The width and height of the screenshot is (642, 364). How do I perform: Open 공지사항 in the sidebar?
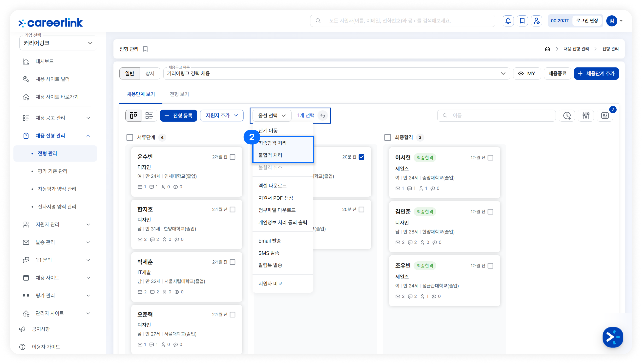pyautogui.click(x=41, y=329)
